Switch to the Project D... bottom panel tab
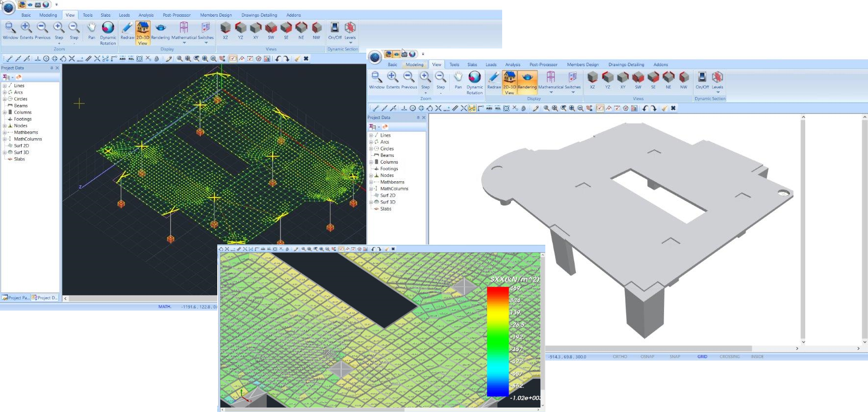The width and height of the screenshot is (868, 412). (x=45, y=298)
